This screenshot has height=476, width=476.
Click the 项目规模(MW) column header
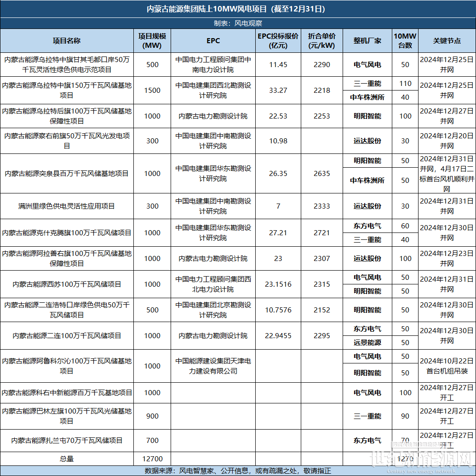click(x=152, y=41)
